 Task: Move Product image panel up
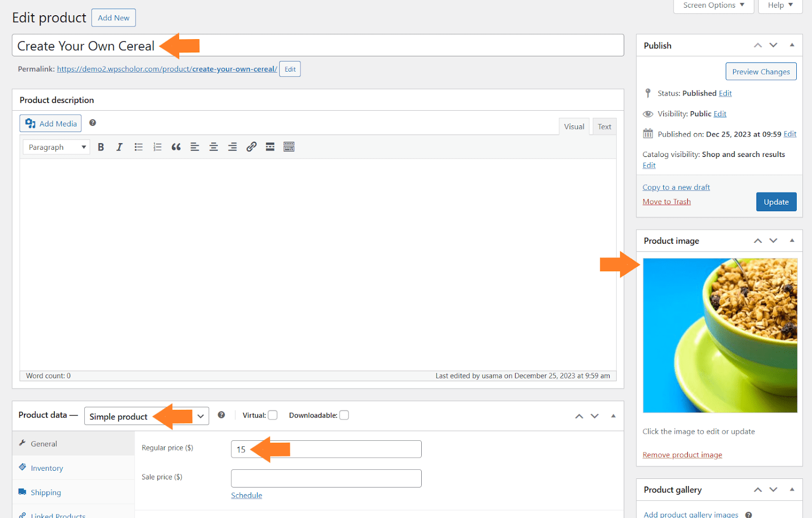758,241
